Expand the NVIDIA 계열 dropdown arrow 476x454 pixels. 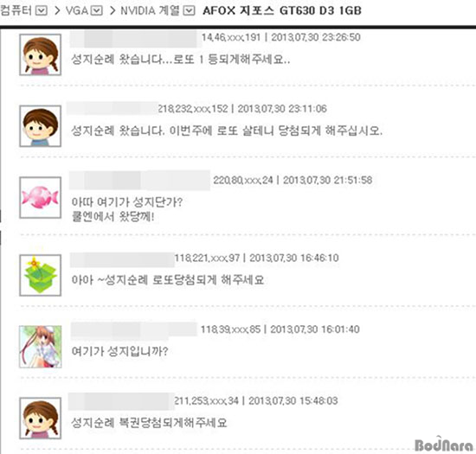(x=190, y=11)
